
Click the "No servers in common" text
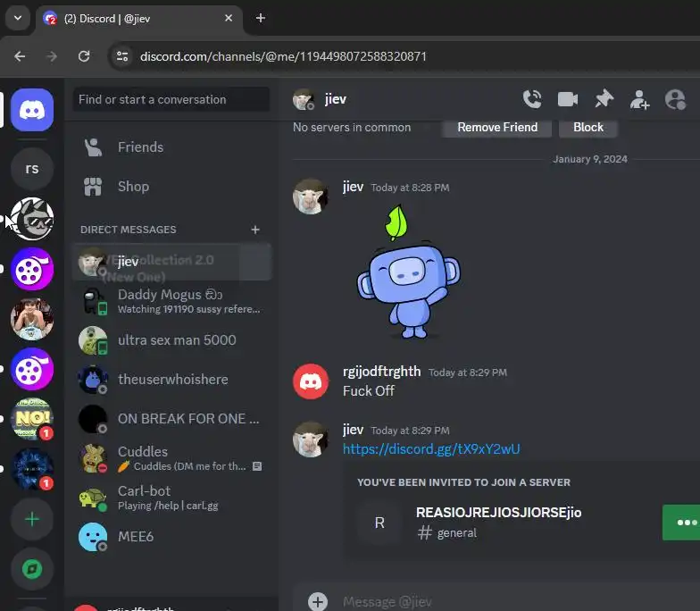click(x=352, y=127)
